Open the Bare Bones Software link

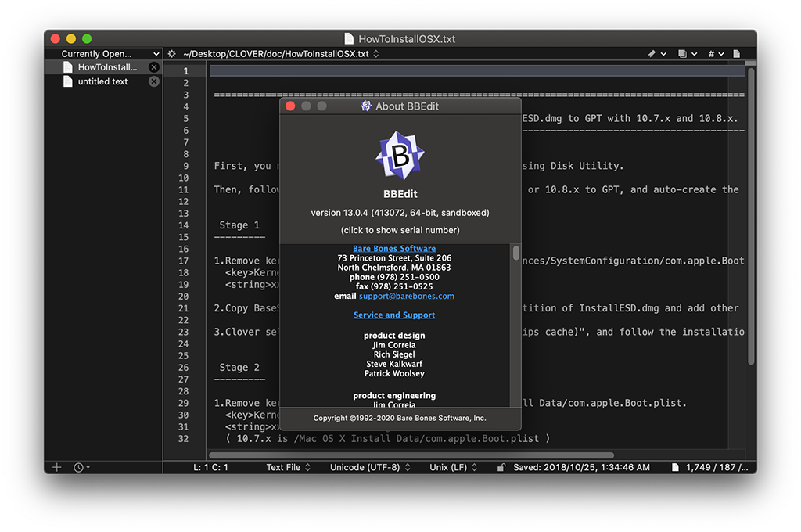click(394, 248)
